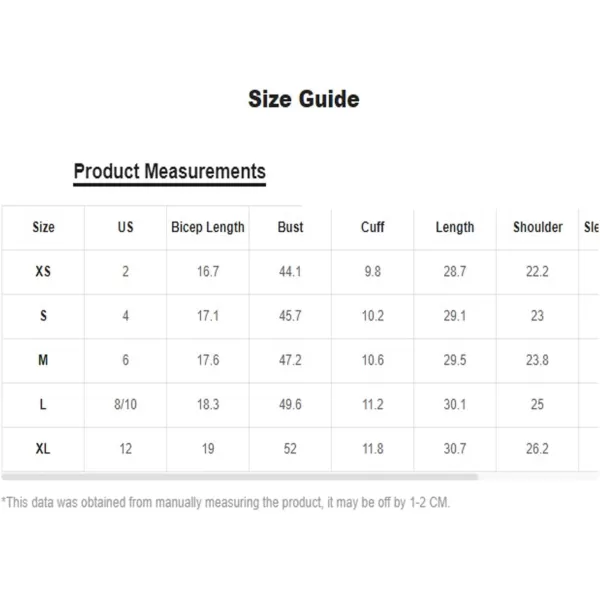Image resolution: width=600 pixels, height=600 pixels.
Task: Select the S size row label
Action: 43,316
